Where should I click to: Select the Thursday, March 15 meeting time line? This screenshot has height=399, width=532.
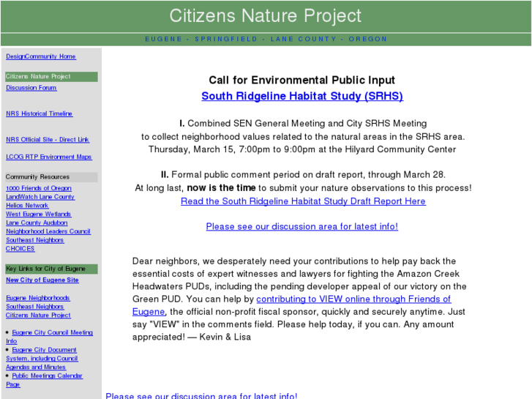[302, 149]
